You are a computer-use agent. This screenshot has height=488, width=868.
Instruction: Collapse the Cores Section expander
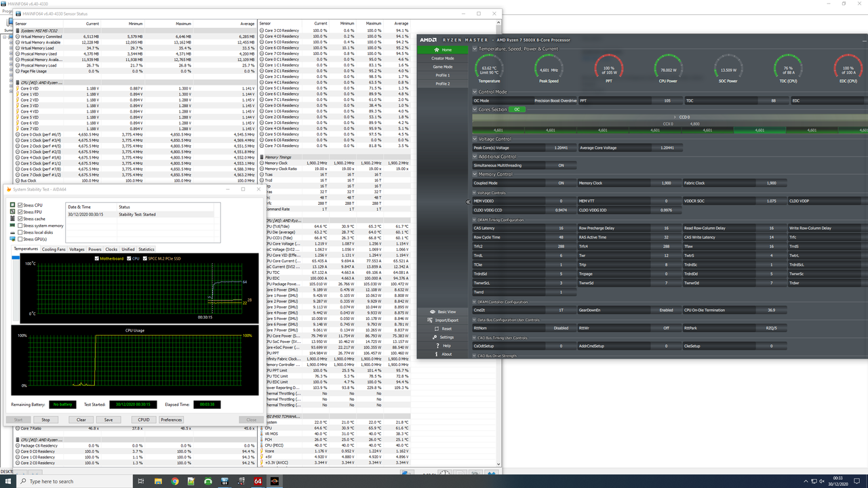(475, 109)
